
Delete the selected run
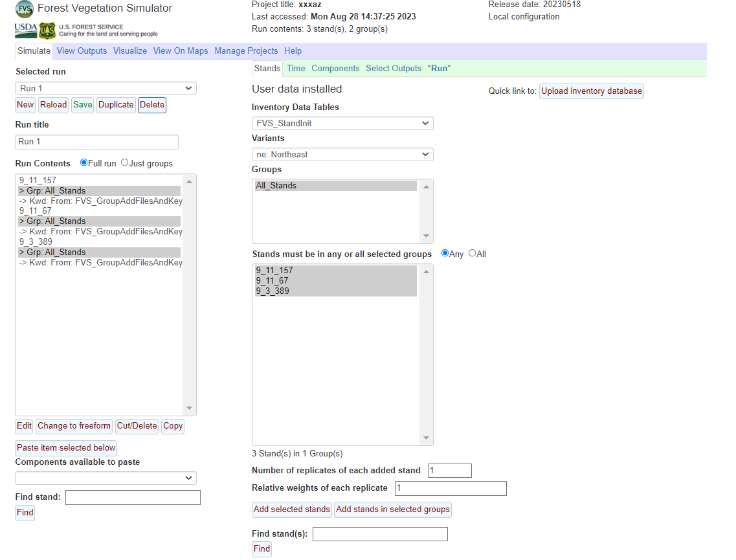(x=152, y=105)
